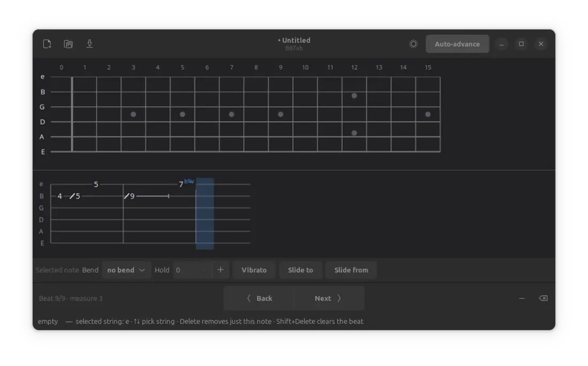Viewport: 588px width, 366px height.
Task: Advance to the Next beat
Action: pyautogui.click(x=329, y=298)
